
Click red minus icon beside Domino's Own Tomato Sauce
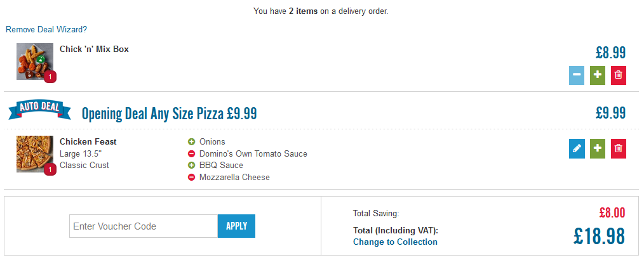coord(191,154)
